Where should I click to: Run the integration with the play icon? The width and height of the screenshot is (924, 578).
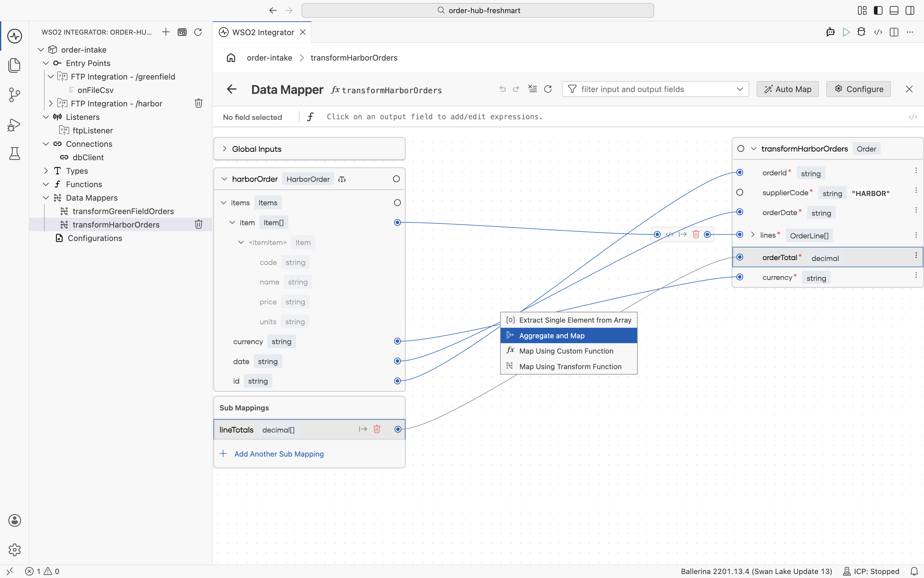tap(846, 32)
